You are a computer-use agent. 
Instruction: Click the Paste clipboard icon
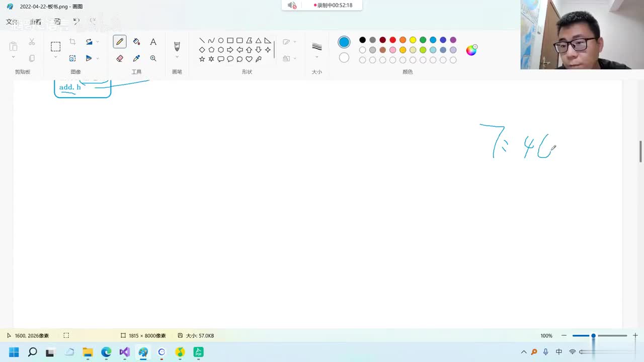pos(14,46)
